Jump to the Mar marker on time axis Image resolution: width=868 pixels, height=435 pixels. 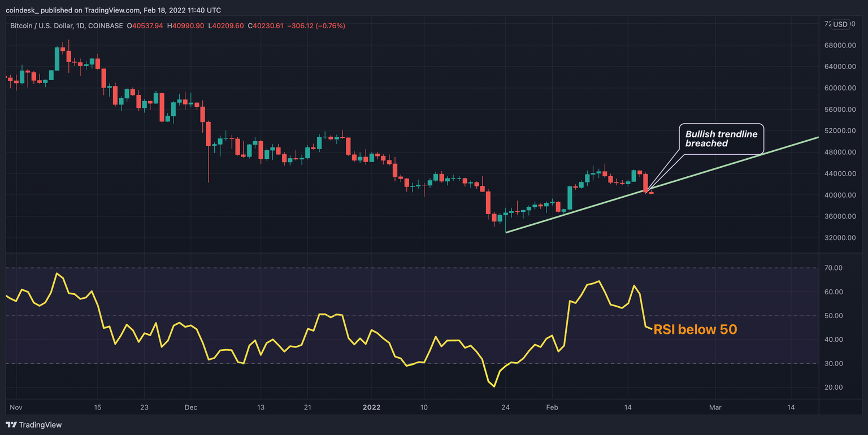pos(715,407)
